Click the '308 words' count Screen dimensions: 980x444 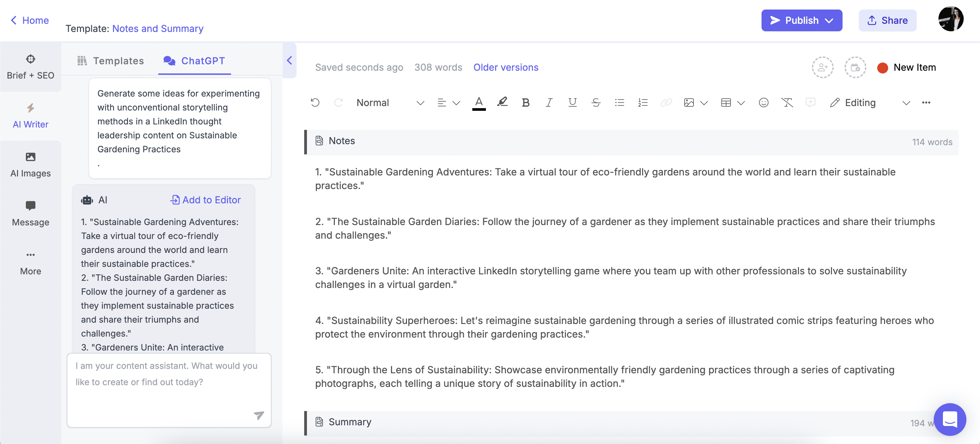[x=438, y=67]
